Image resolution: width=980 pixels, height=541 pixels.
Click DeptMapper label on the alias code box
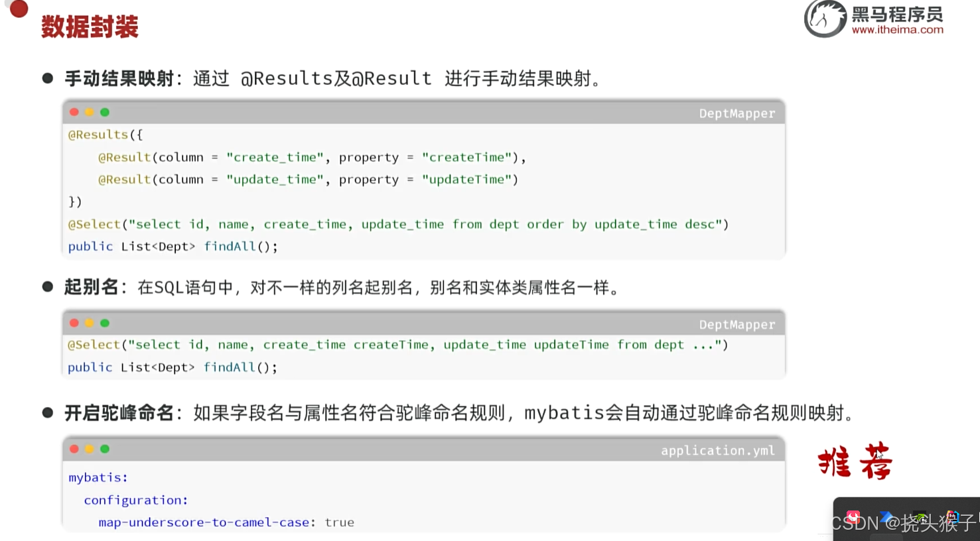coord(737,325)
